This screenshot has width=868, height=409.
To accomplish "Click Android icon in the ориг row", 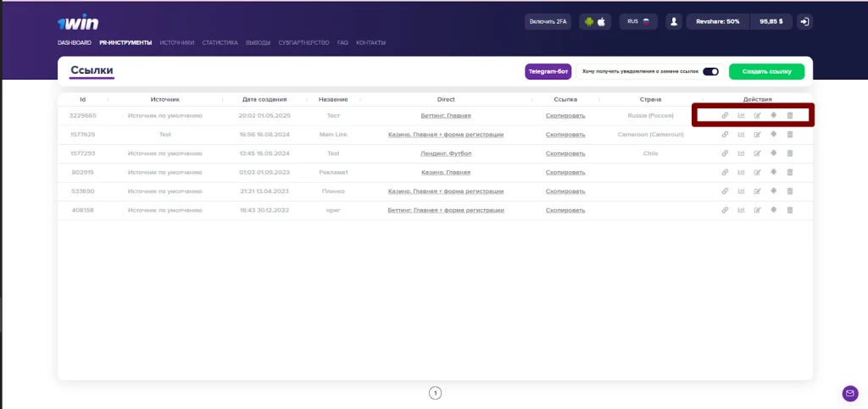I will point(773,210).
